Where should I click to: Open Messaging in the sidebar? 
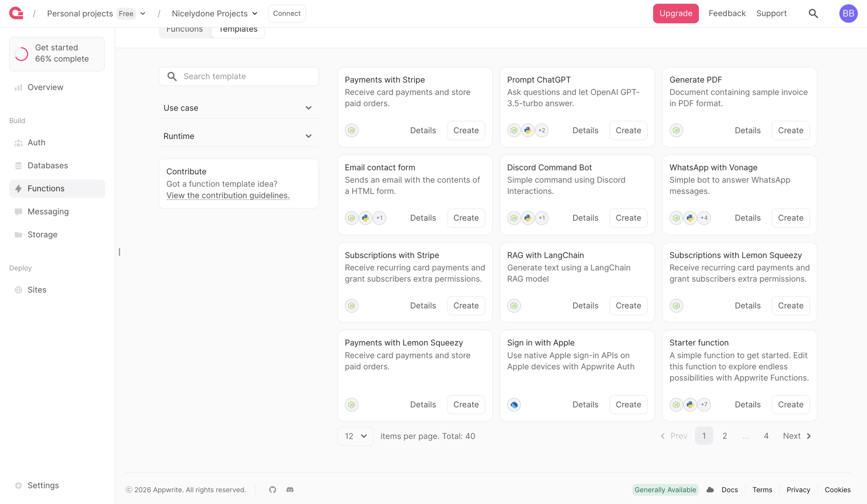57,211
